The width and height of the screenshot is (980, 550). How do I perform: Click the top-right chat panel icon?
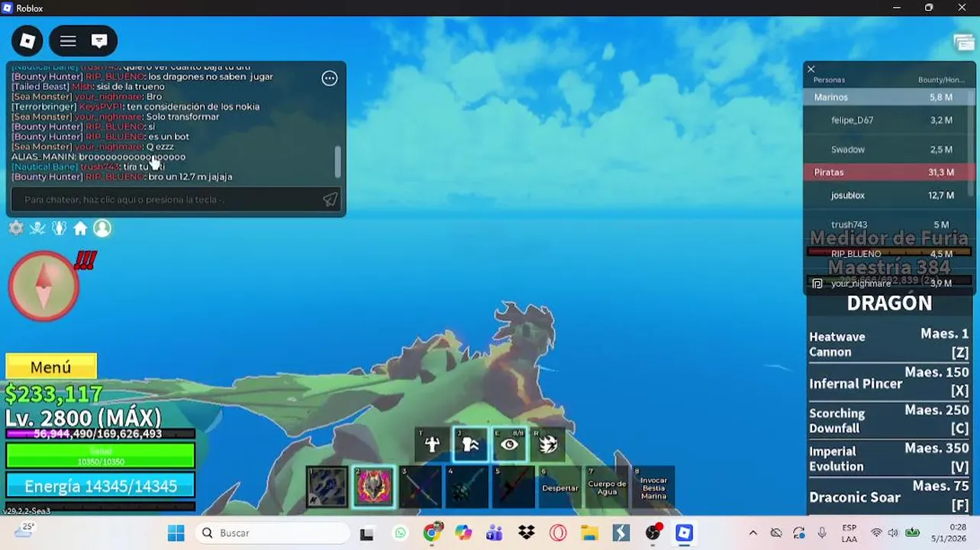coord(964,43)
